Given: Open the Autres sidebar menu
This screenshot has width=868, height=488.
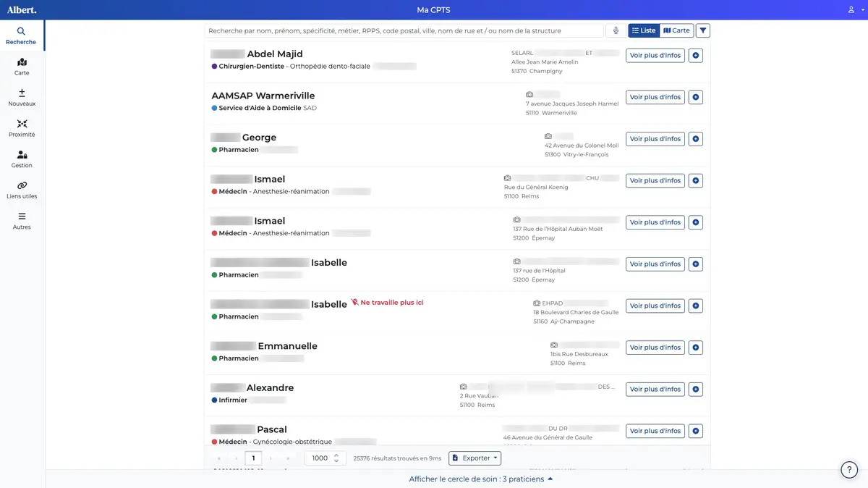Looking at the screenshot, I should (22, 221).
